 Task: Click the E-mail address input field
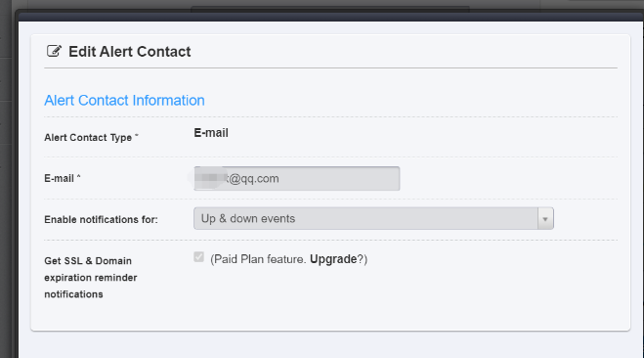[x=296, y=178]
